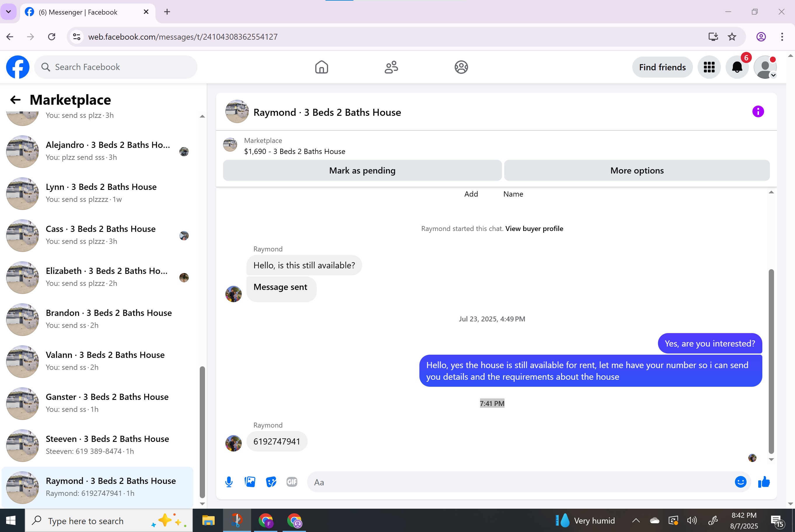Choose a GIF icon

coord(292,482)
